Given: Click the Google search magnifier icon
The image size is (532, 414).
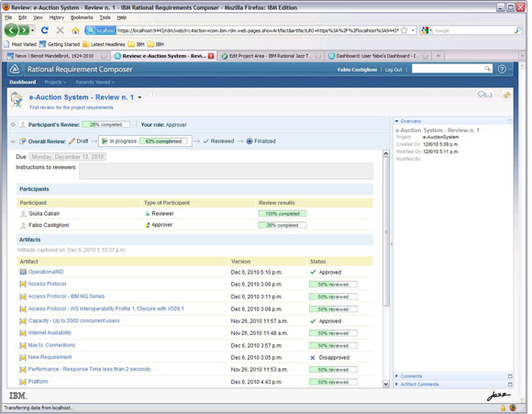Looking at the screenshot, I should (517, 30).
